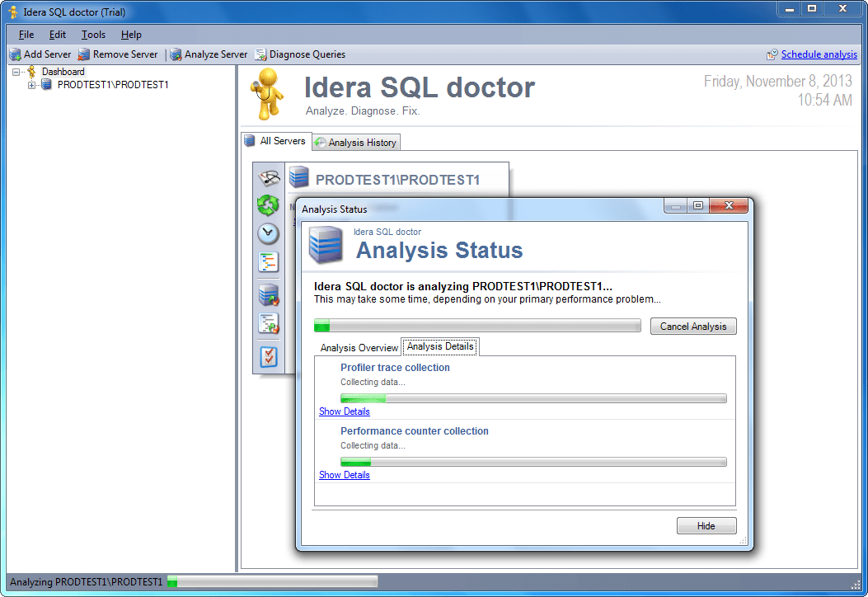Image resolution: width=868 pixels, height=597 pixels.
Task: Click the Schedule analysis link
Action: tap(819, 54)
